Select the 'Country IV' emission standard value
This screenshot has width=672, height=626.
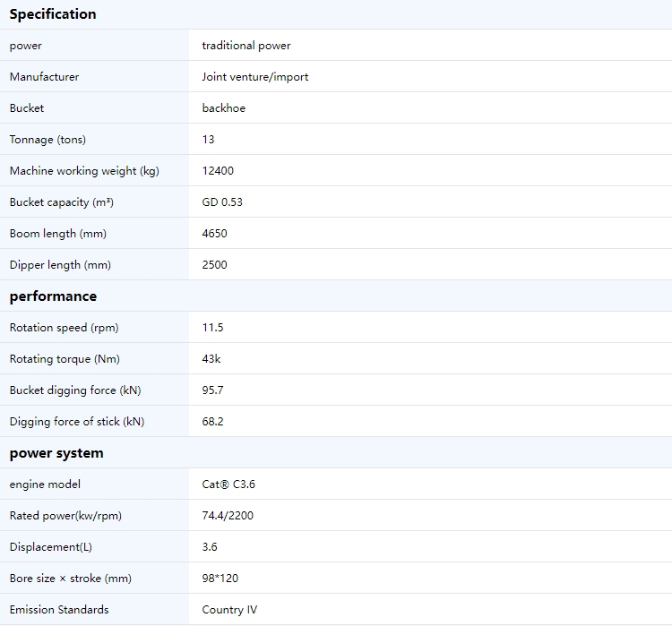pyautogui.click(x=229, y=610)
